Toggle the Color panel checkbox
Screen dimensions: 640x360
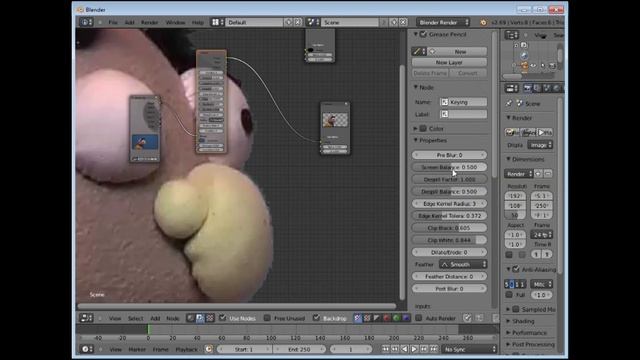coord(423,129)
